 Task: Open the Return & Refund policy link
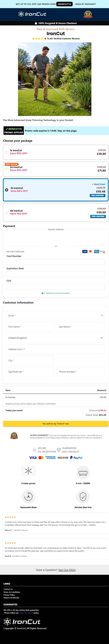pos(26,613)
